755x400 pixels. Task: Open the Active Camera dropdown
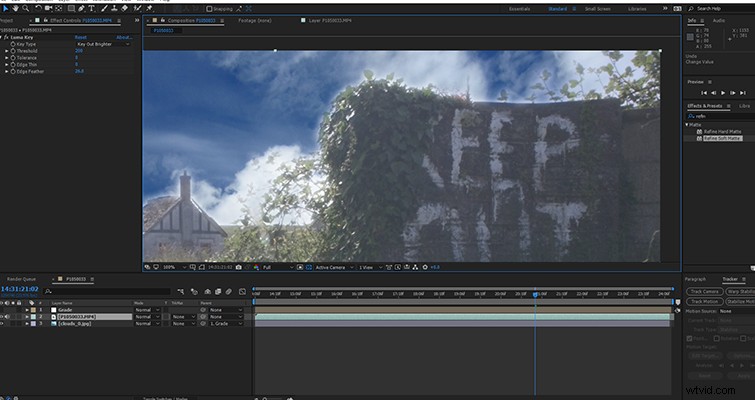(335, 267)
